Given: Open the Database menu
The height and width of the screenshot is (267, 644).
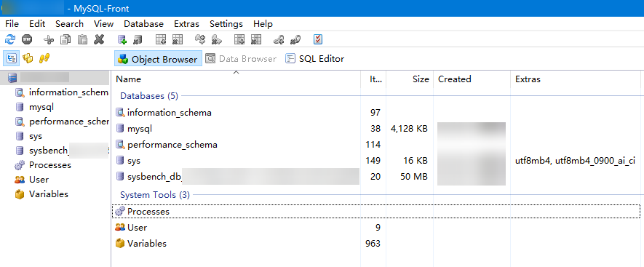Looking at the screenshot, I should click(x=144, y=24).
